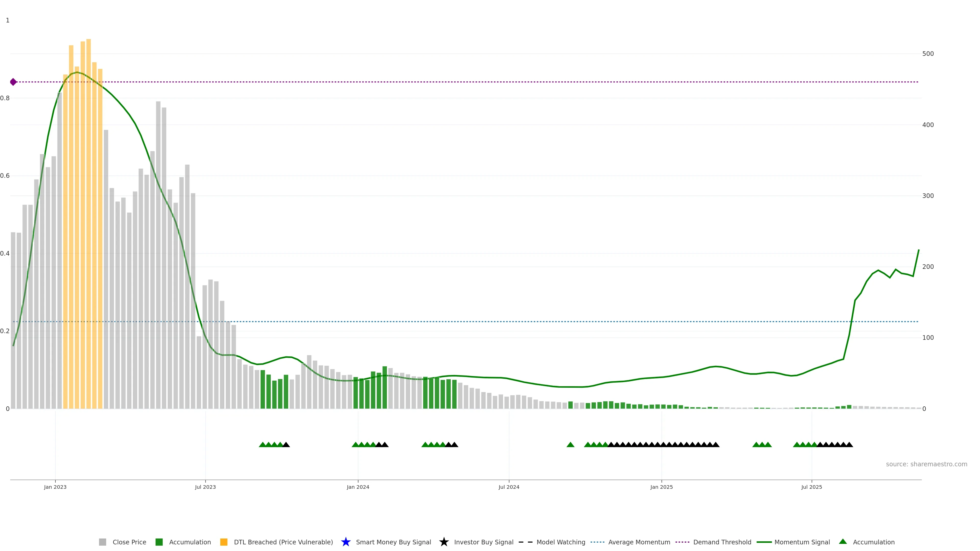Image resolution: width=980 pixels, height=551 pixels.
Task: Click the blue Smart Money Buy Signal star
Action: point(346,542)
